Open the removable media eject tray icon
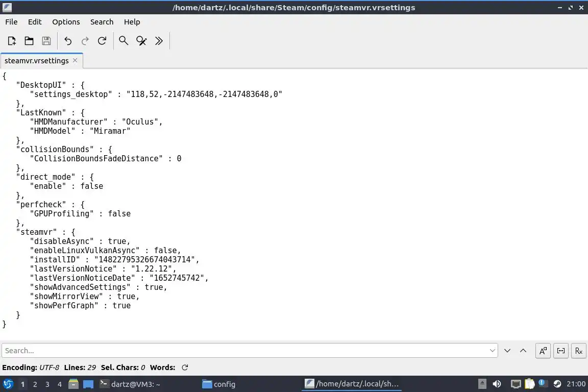The height and width of the screenshot is (392, 588). 482,384
